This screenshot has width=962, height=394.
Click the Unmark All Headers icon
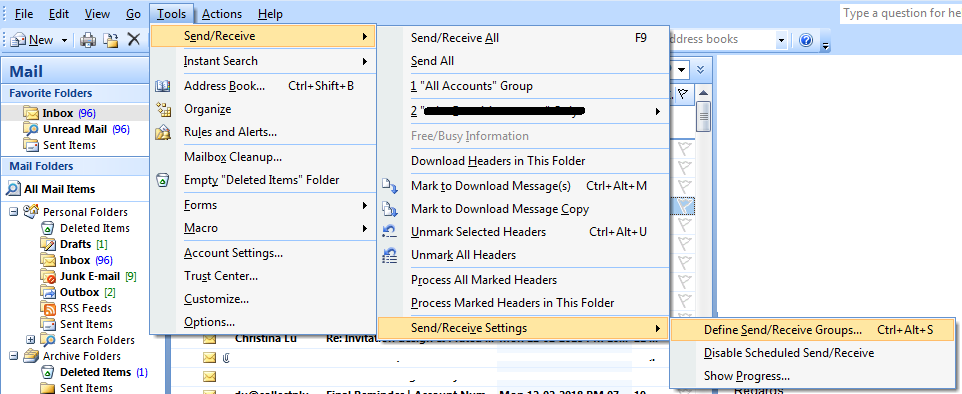point(390,255)
